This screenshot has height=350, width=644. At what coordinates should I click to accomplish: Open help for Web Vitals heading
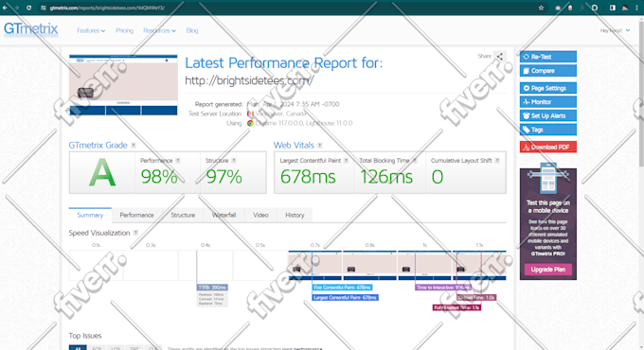(320, 146)
